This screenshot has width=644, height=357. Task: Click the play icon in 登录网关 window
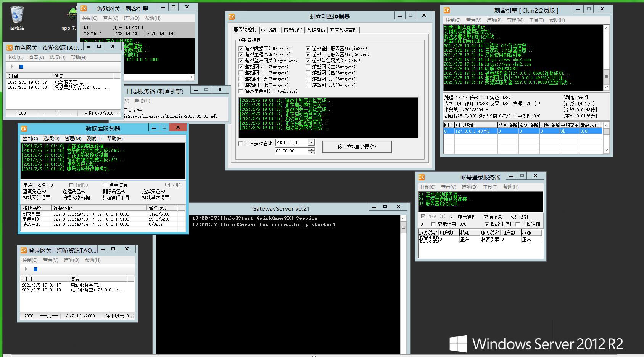click(26, 269)
